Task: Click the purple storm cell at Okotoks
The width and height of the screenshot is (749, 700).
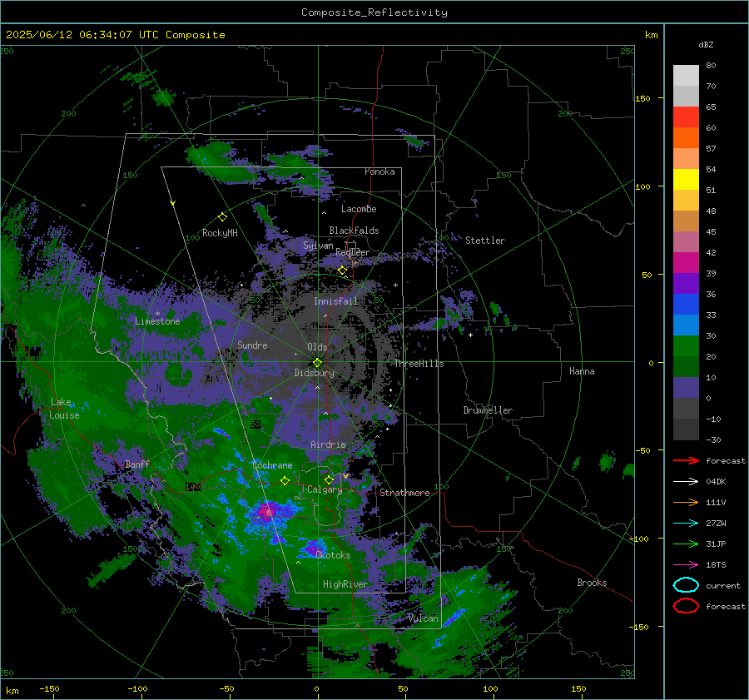Action: coord(315,548)
